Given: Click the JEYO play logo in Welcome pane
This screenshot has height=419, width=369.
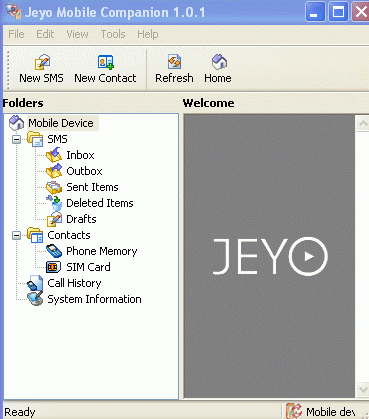Looking at the screenshot, I should 270,256.
